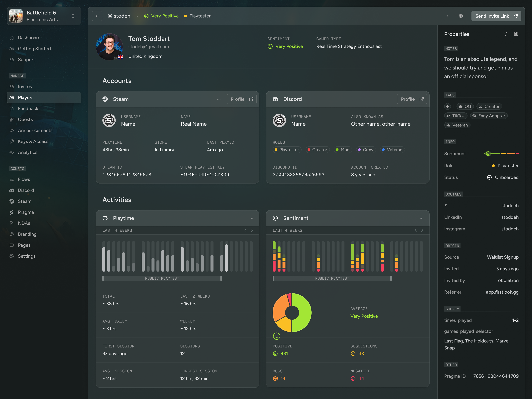532x399 pixels.
Task: Click Send Invite Link button
Action: (496, 16)
